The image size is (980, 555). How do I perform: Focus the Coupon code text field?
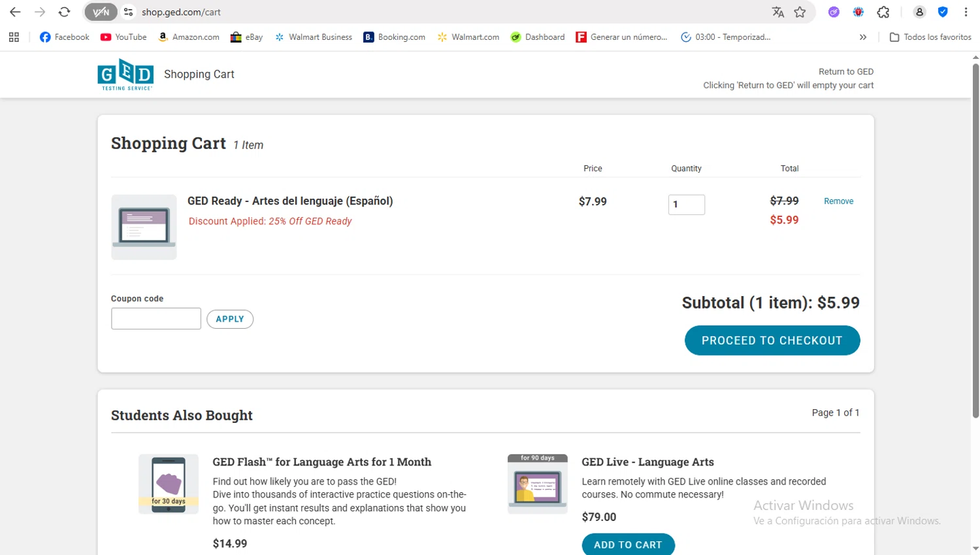(x=156, y=319)
